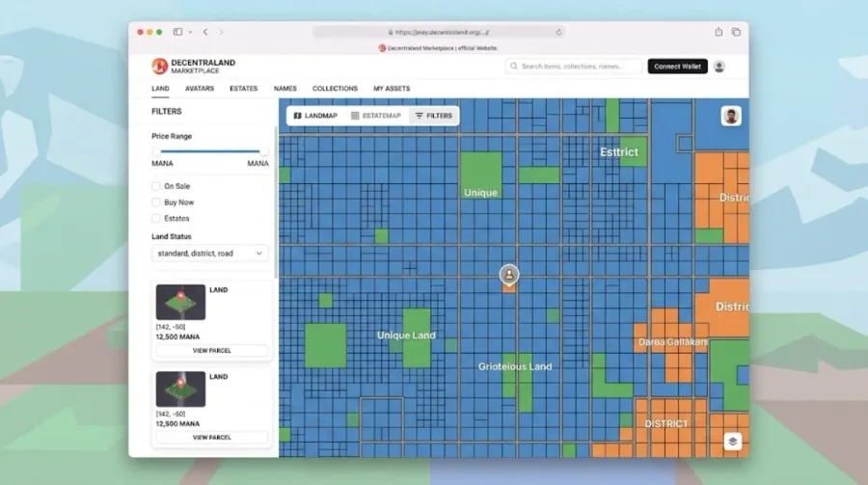Click the Connect Wallet button
Viewport: 868px width, 485px height.
pos(678,67)
